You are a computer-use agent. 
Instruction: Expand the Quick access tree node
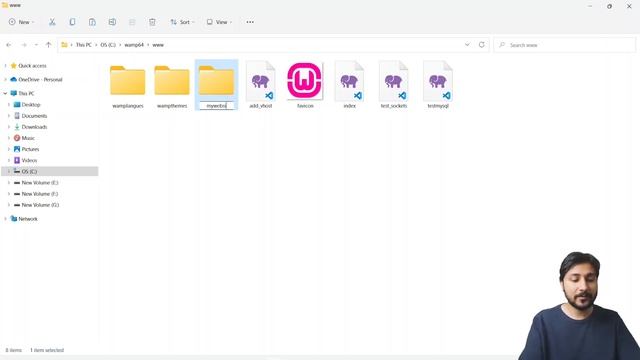[5, 66]
